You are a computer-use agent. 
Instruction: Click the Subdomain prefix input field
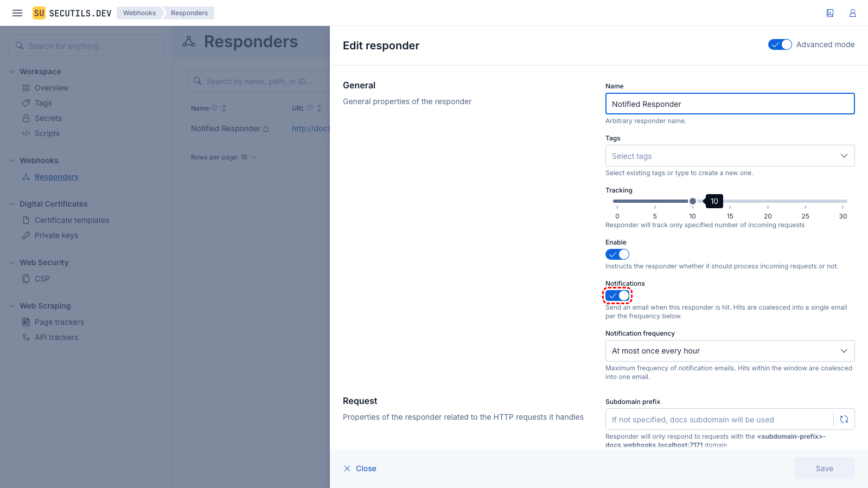pos(719,419)
